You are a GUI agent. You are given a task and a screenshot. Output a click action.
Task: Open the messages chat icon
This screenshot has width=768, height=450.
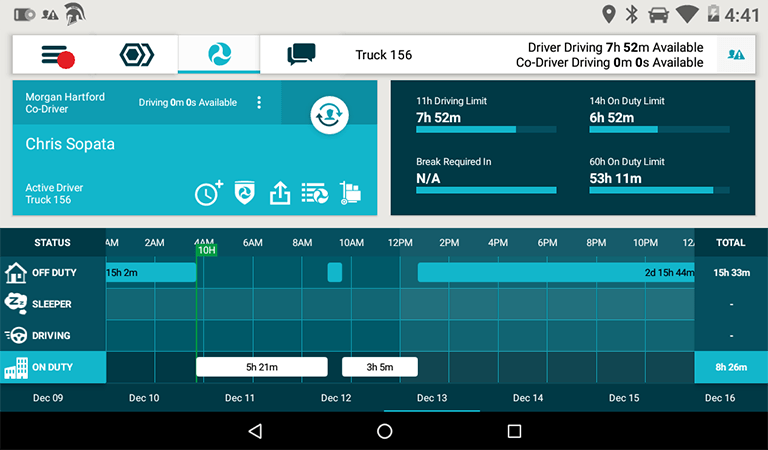tap(301, 55)
